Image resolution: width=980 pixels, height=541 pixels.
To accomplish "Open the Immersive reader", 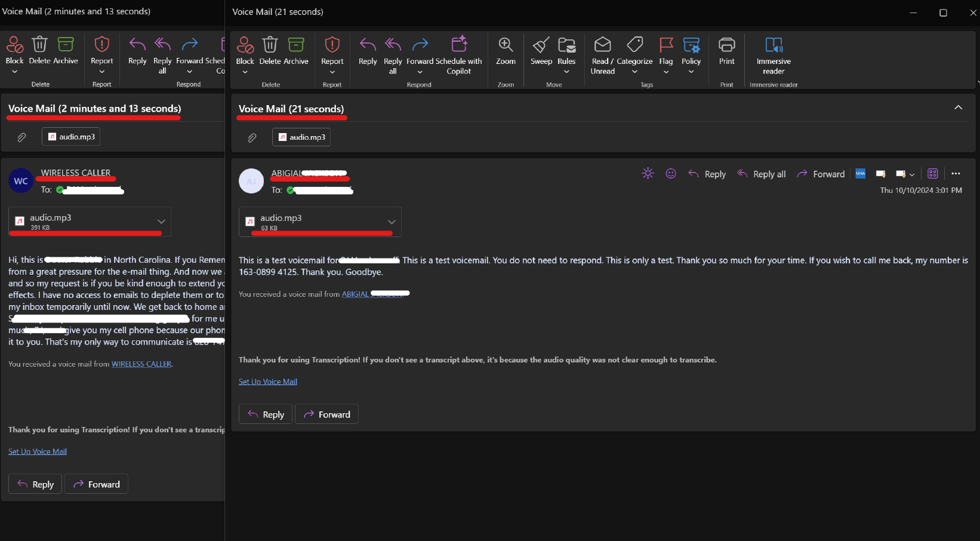I will pos(773,54).
